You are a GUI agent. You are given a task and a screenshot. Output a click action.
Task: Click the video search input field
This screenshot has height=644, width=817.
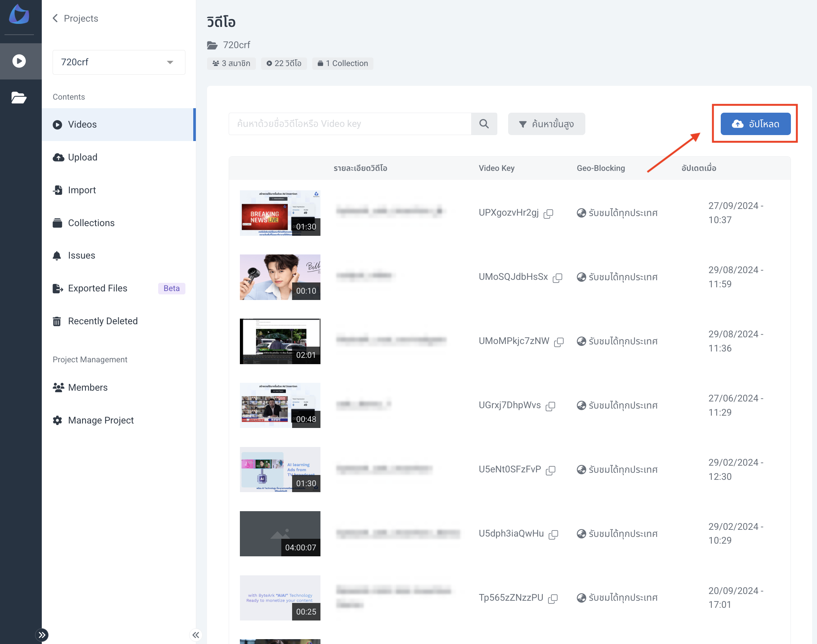[x=350, y=124]
